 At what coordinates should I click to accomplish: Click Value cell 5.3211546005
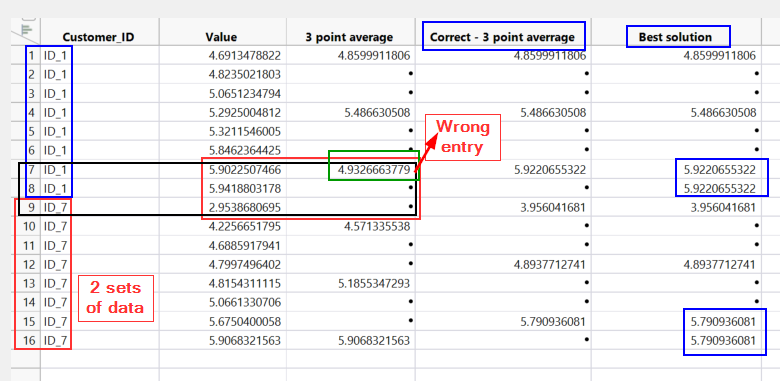245,132
